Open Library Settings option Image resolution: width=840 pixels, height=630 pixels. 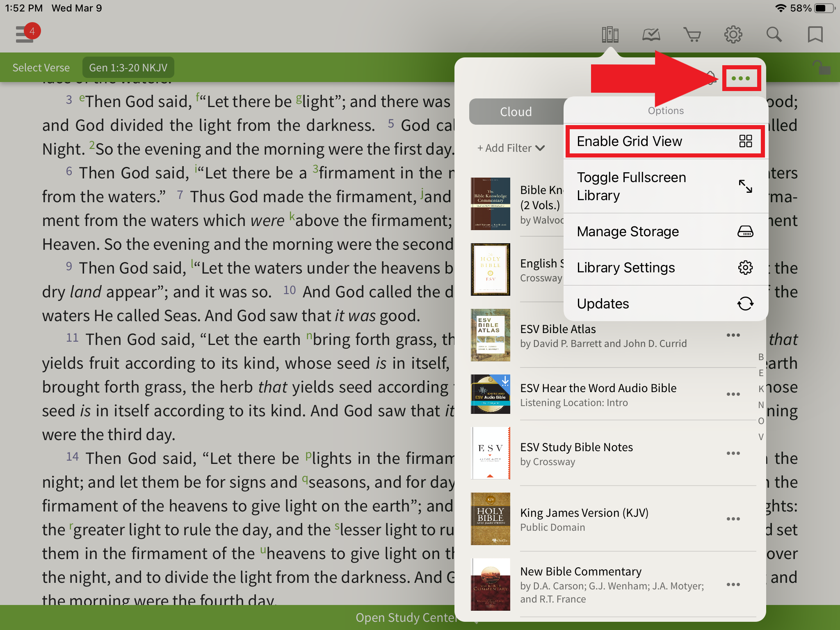click(665, 267)
